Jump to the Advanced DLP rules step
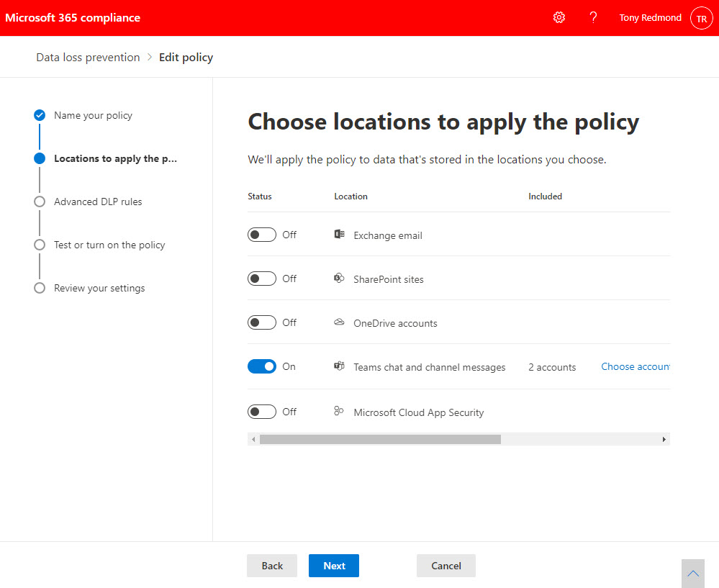 (98, 202)
